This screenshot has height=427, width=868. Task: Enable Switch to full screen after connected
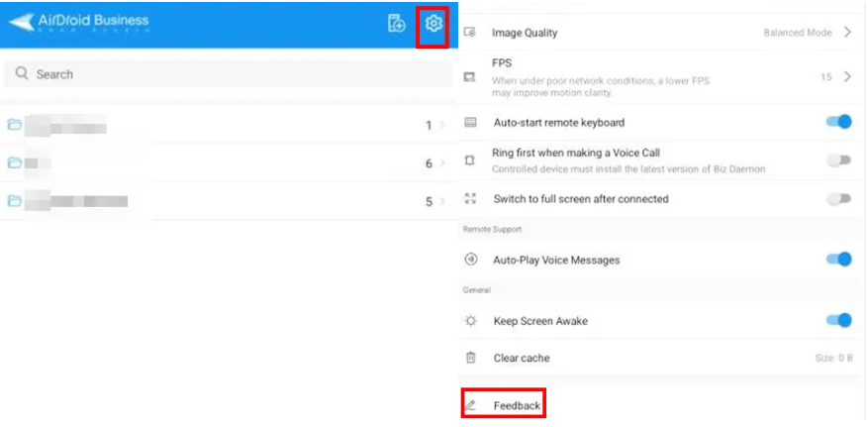coord(838,198)
